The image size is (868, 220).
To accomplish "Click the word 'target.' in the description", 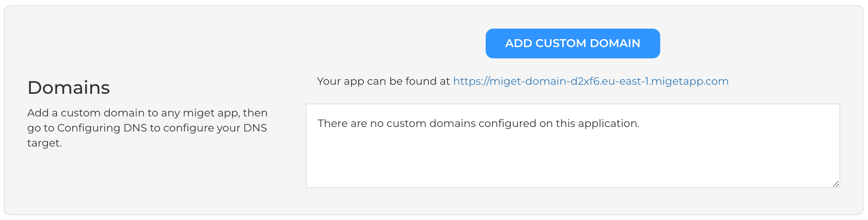I will click(x=44, y=143).
